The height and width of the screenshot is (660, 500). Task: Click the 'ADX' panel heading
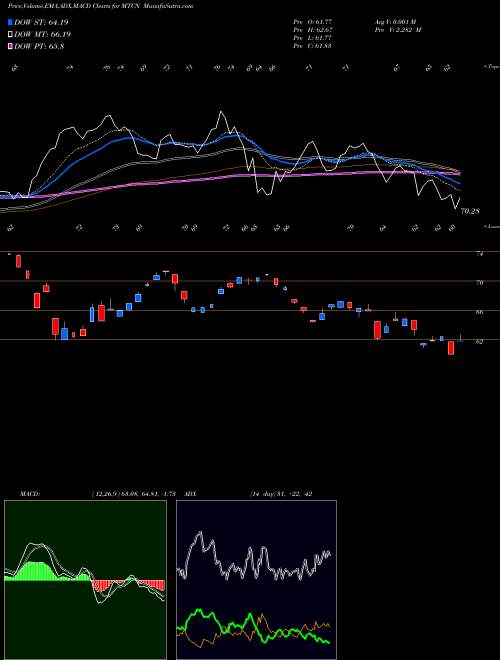coord(190,494)
